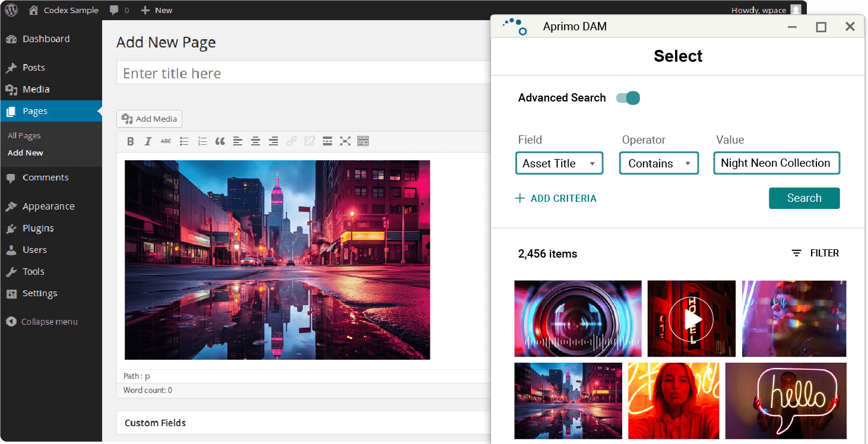The image size is (868, 444).
Task: Align text left in the editor
Action: coord(237,141)
